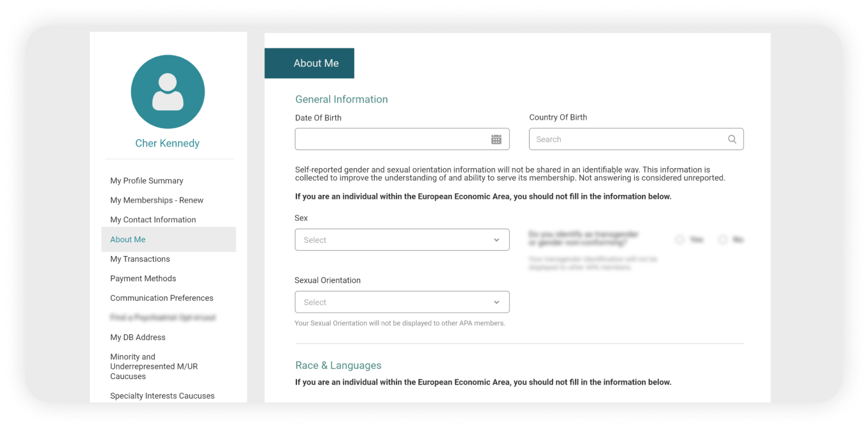Viewport: 868px width, 428px height.
Task: Select the Yes transgender radio button
Action: pos(680,239)
